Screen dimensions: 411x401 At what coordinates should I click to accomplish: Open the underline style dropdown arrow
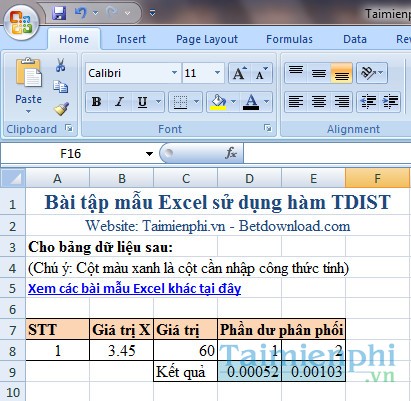159,102
